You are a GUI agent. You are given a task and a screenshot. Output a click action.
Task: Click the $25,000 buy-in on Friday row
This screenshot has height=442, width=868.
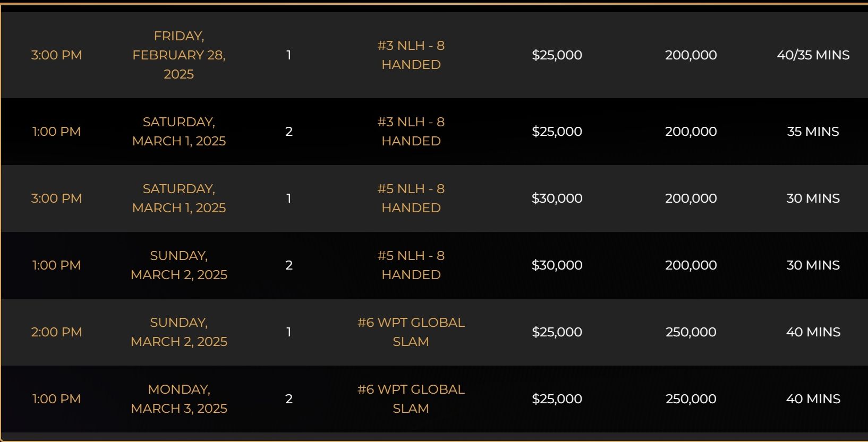tap(557, 55)
